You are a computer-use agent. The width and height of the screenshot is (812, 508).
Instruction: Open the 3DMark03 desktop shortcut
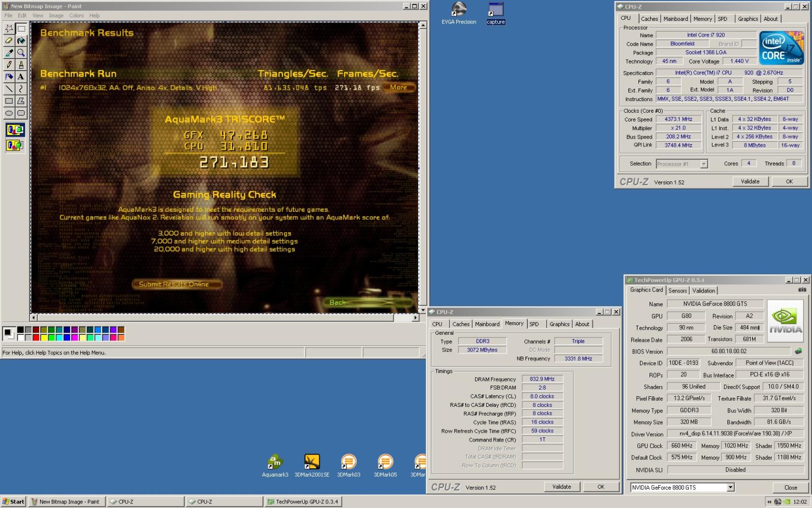tap(349, 465)
